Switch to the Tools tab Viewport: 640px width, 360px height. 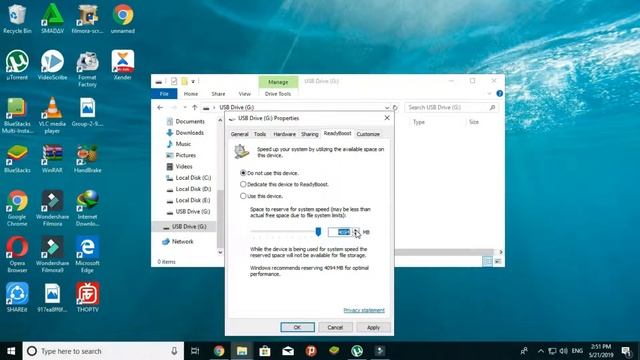(x=260, y=134)
